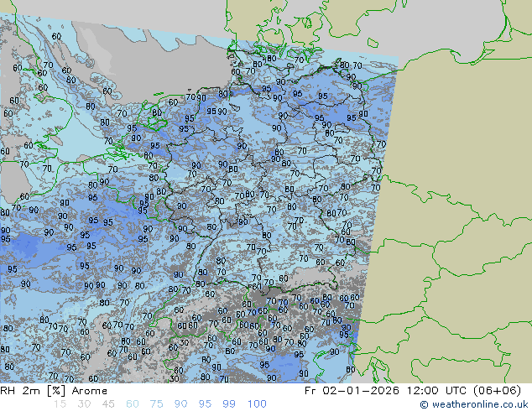Open the weatheronline.co.uk copyright link

[474, 404]
